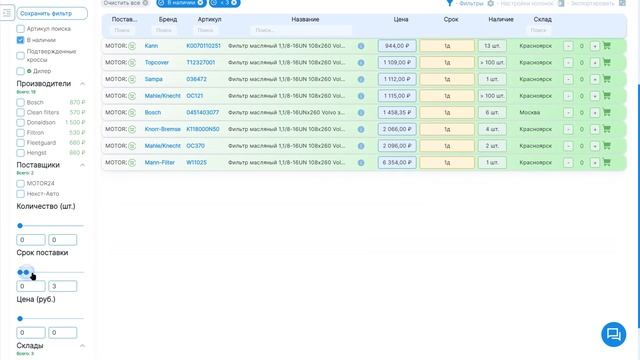Click 'Очистить все' filters button
This screenshot has width=640, height=360.
pos(125,3)
